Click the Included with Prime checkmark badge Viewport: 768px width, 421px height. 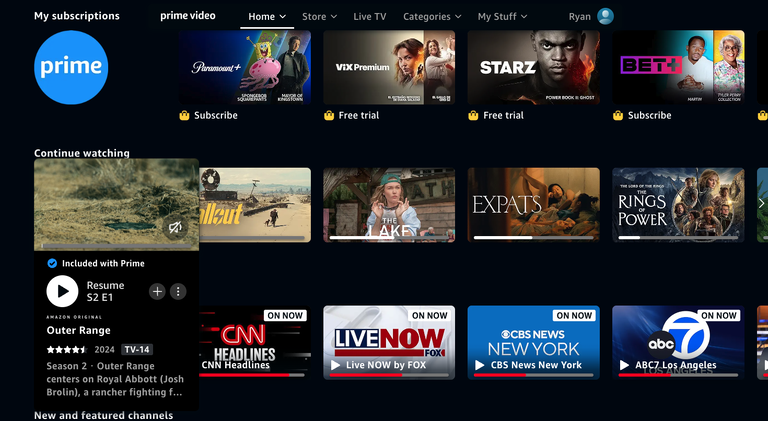click(x=52, y=263)
